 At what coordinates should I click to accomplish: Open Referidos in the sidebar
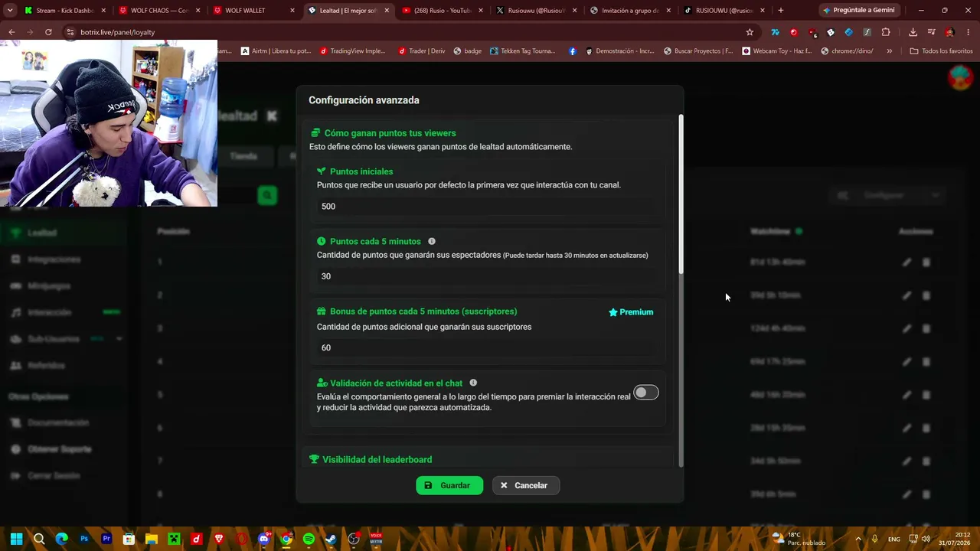46,366
